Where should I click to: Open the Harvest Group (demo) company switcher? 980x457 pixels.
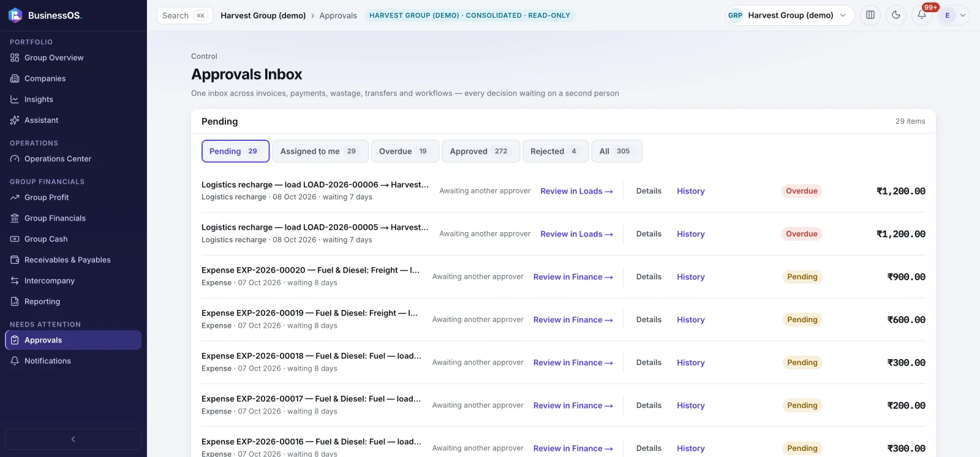pos(790,15)
